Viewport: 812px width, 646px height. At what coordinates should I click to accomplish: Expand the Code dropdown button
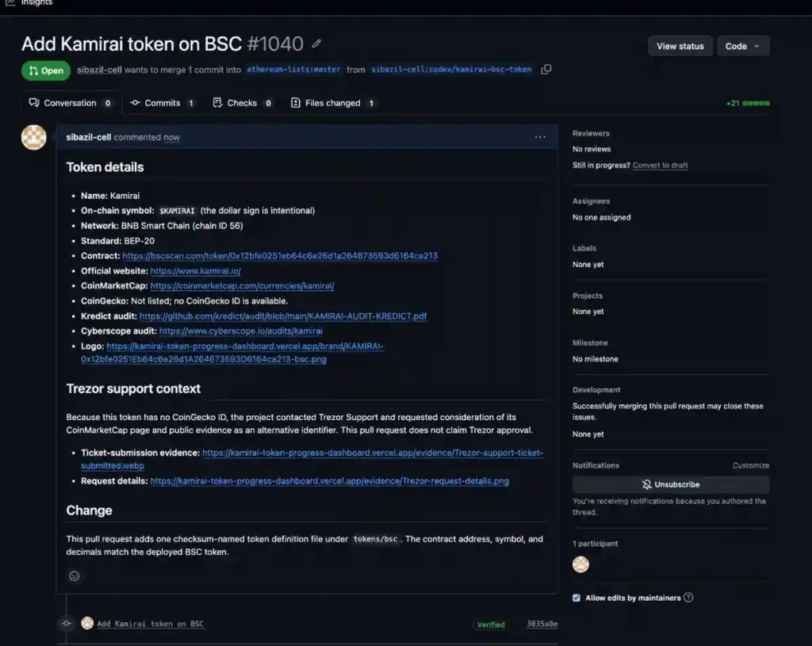[743, 46]
